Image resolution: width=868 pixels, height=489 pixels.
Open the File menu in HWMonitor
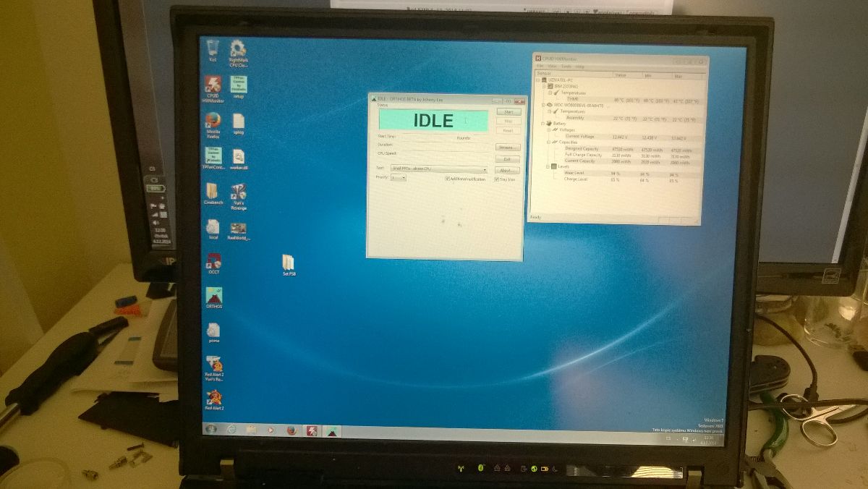[540, 66]
